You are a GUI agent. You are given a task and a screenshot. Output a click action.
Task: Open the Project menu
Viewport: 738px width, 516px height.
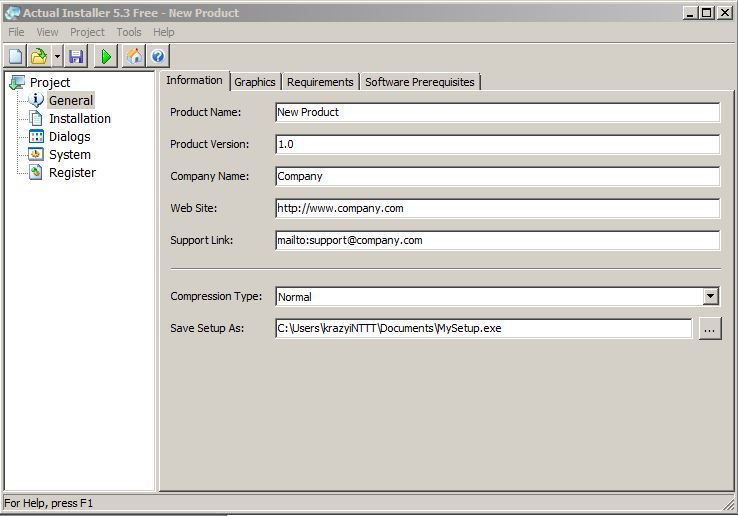point(87,32)
